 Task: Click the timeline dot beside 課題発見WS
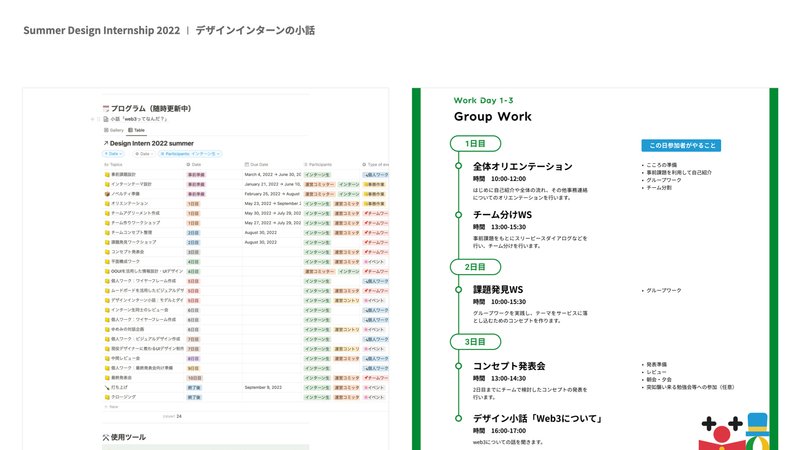(458, 290)
